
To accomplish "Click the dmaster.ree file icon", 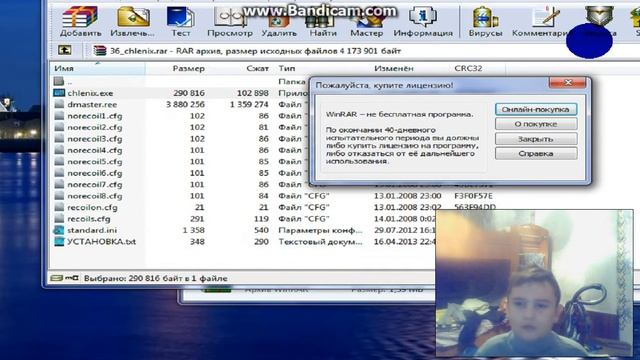I will [x=59, y=104].
